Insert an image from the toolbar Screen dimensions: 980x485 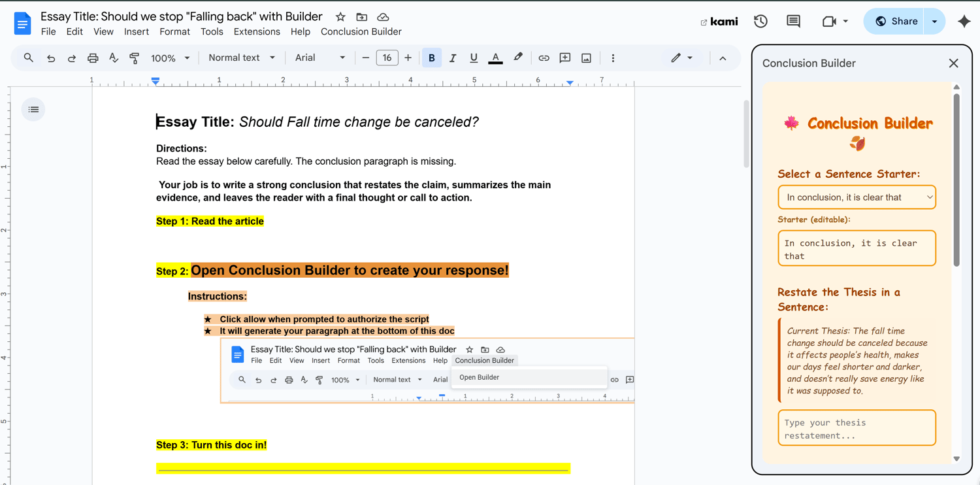point(586,58)
